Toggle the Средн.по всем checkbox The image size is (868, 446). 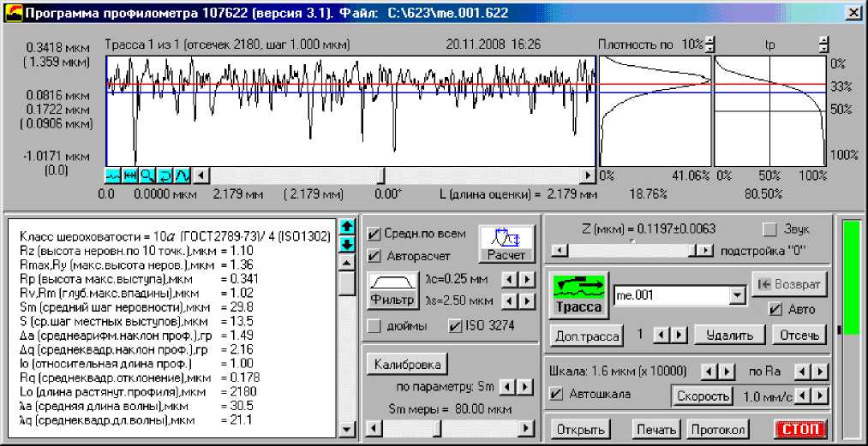[374, 234]
